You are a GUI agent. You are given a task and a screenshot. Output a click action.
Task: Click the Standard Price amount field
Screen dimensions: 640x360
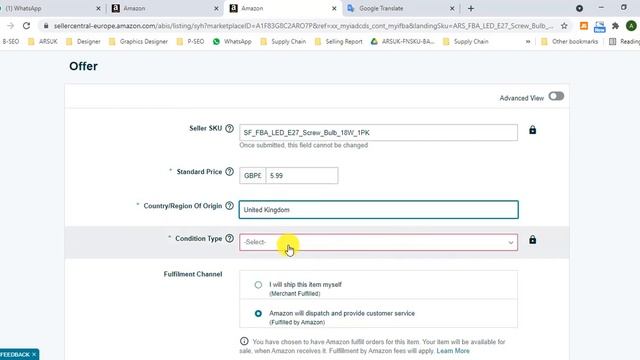302,176
